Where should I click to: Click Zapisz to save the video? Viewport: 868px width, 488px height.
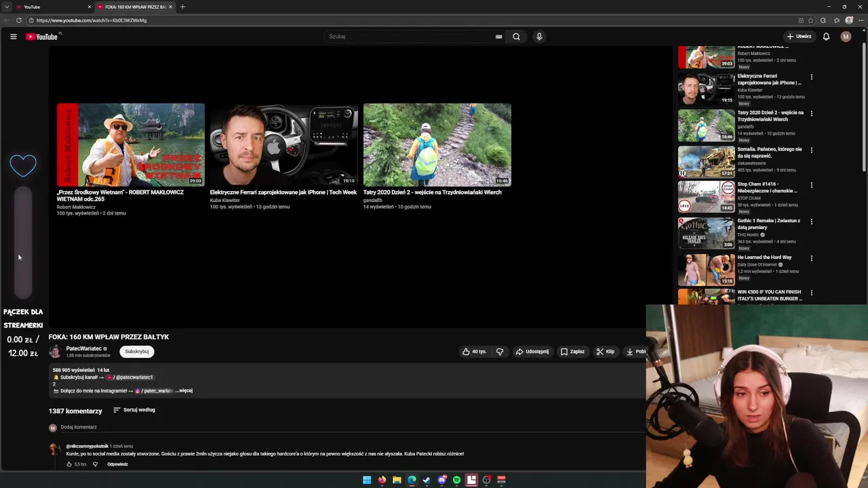pyautogui.click(x=572, y=352)
